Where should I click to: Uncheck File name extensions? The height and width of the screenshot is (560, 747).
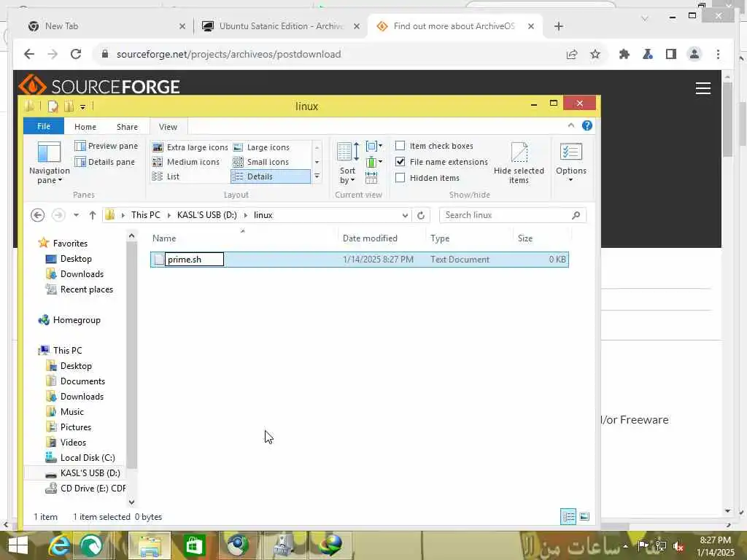pyautogui.click(x=400, y=162)
